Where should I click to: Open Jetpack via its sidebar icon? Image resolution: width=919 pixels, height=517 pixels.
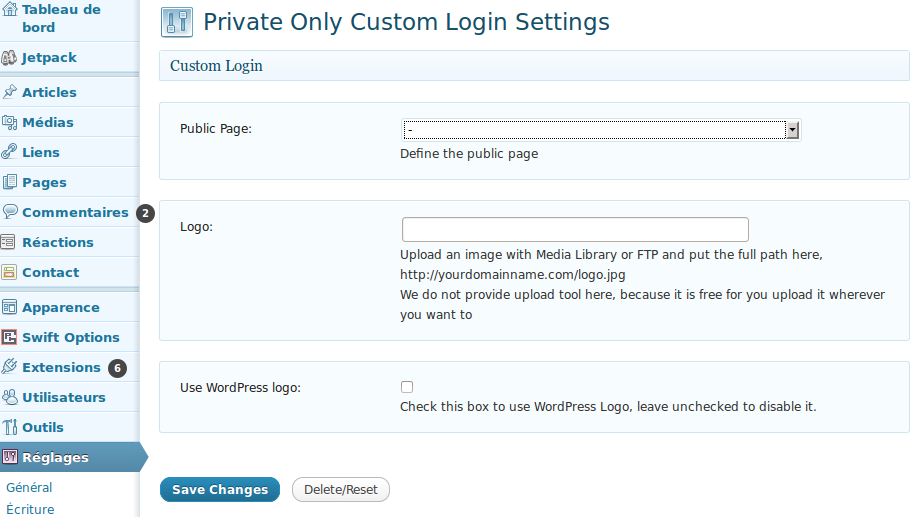pyautogui.click(x=9, y=57)
